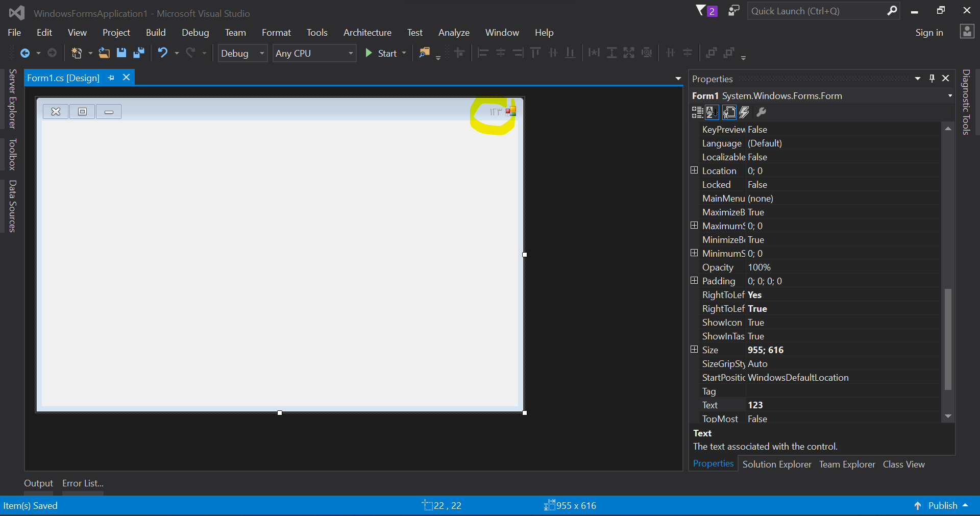
Task: Click the account avatar icon near Sign in
Action: (967, 32)
